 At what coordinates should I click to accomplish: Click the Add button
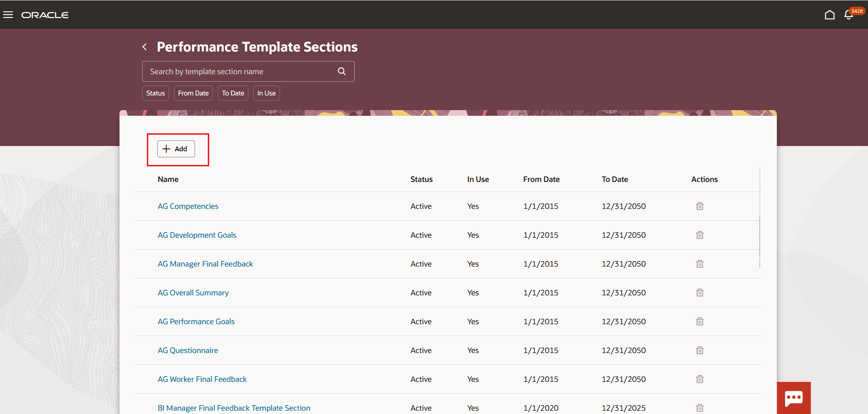176,149
